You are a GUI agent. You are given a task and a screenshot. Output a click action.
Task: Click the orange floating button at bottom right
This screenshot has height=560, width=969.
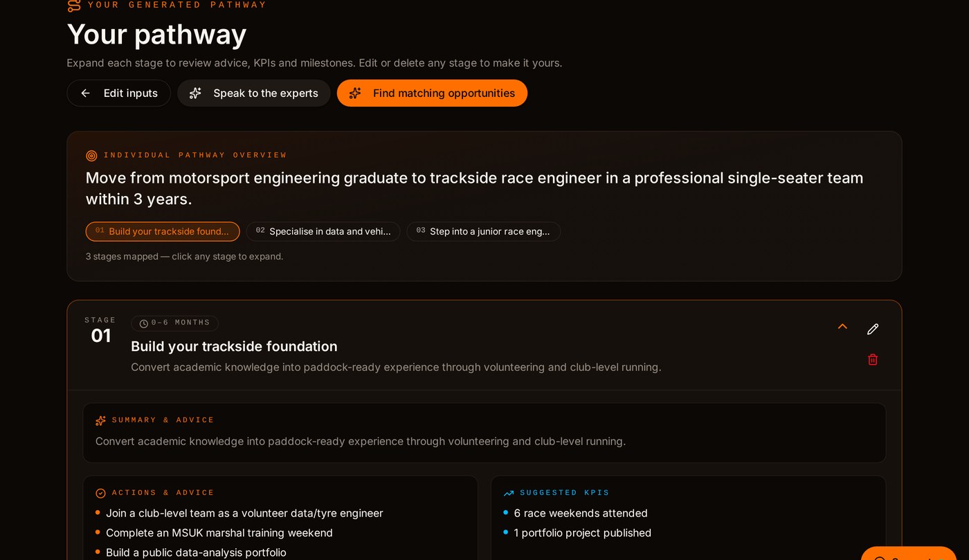click(x=908, y=553)
